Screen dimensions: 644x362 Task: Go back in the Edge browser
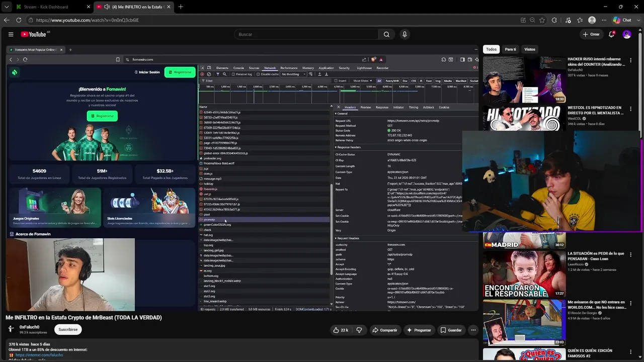pos(7,20)
